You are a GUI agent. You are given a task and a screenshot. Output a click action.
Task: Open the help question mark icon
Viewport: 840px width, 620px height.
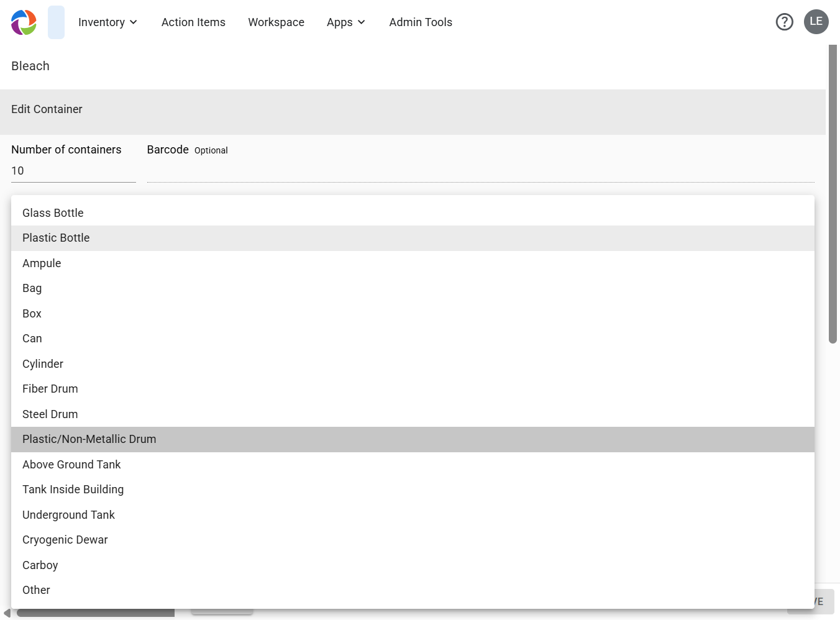point(785,22)
